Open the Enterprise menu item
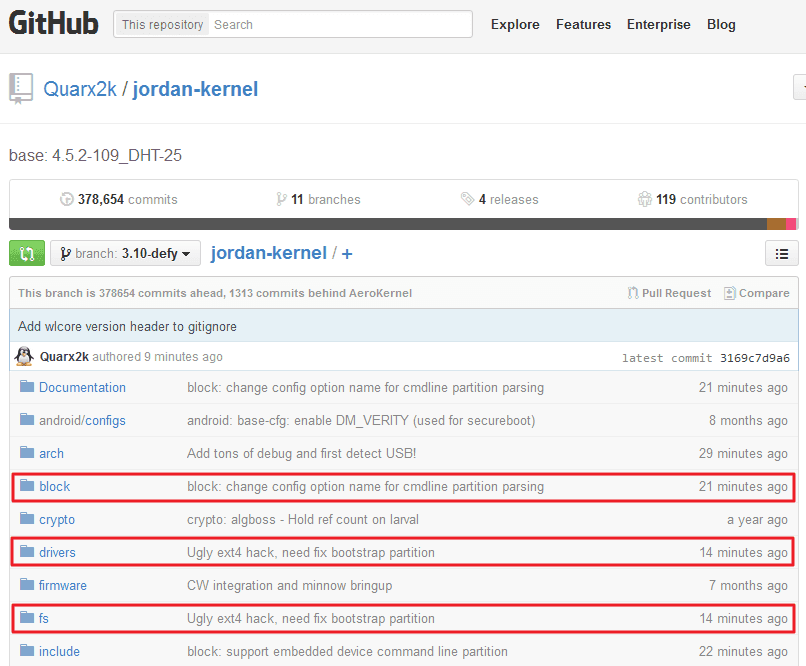This screenshot has width=806, height=666. tap(658, 24)
